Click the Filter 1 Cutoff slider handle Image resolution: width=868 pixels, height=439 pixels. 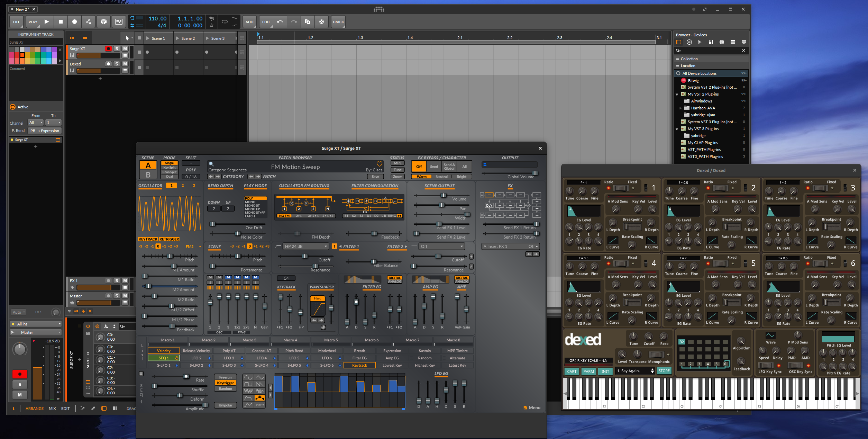point(304,256)
